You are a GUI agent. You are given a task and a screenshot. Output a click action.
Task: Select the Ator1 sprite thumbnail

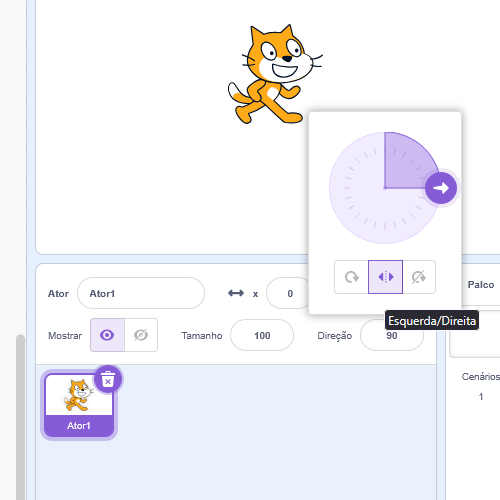coord(79,405)
